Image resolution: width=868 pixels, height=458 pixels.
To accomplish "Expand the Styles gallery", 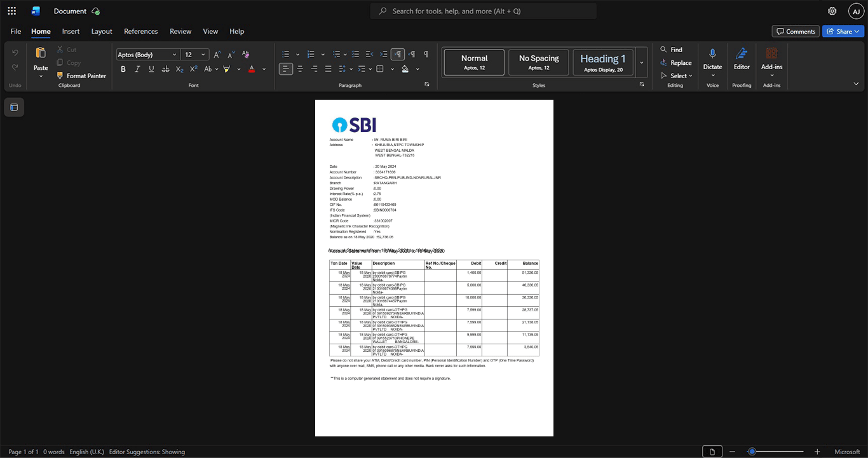I will click(641, 62).
